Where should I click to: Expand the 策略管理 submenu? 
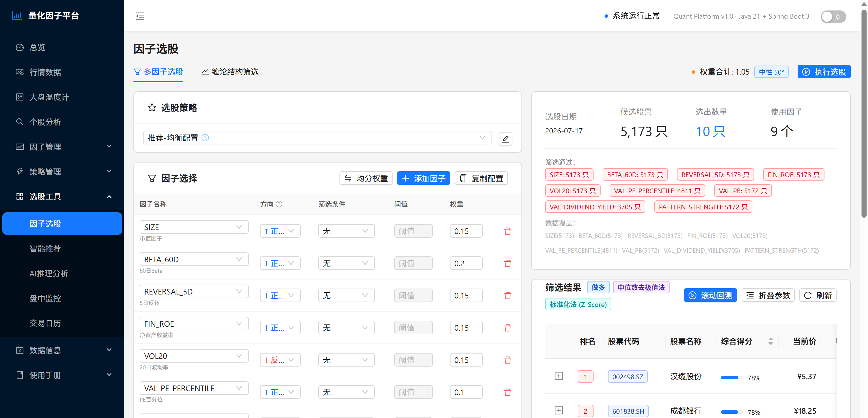[62, 172]
